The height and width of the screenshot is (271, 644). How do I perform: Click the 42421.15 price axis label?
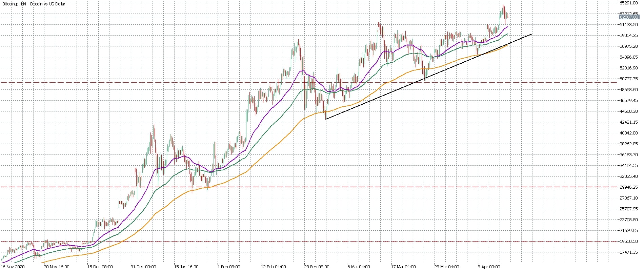(x=629, y=122)
